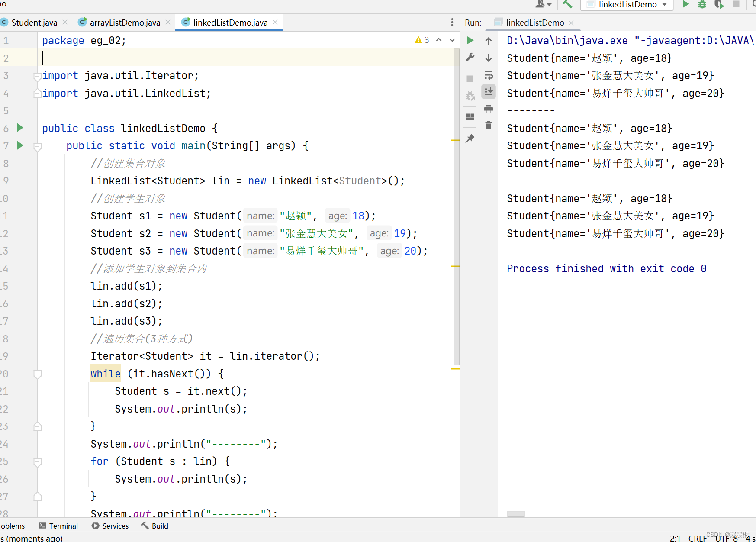Click the editor vertical scrollbar thumb
Image resolution: width=756 pixels, height=542 pixels.
coord(457,206)
